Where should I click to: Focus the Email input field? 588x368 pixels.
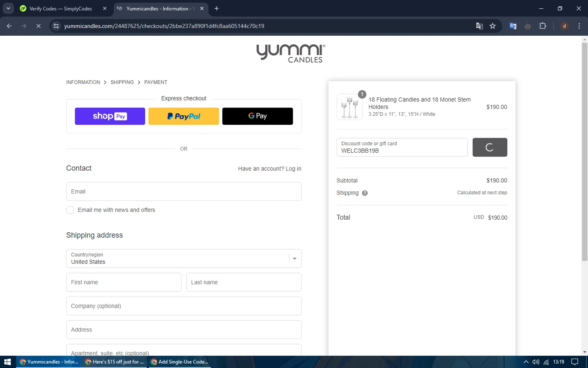click(183, 191)
